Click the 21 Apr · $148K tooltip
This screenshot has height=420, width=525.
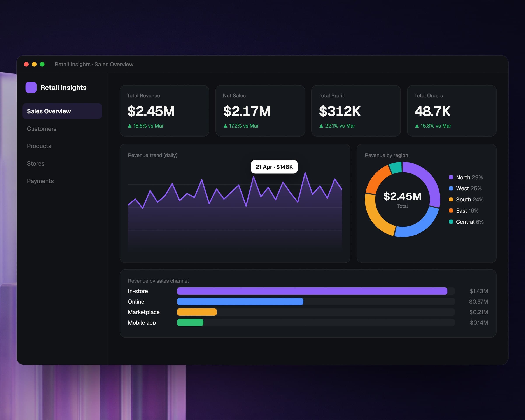point(274,167)
